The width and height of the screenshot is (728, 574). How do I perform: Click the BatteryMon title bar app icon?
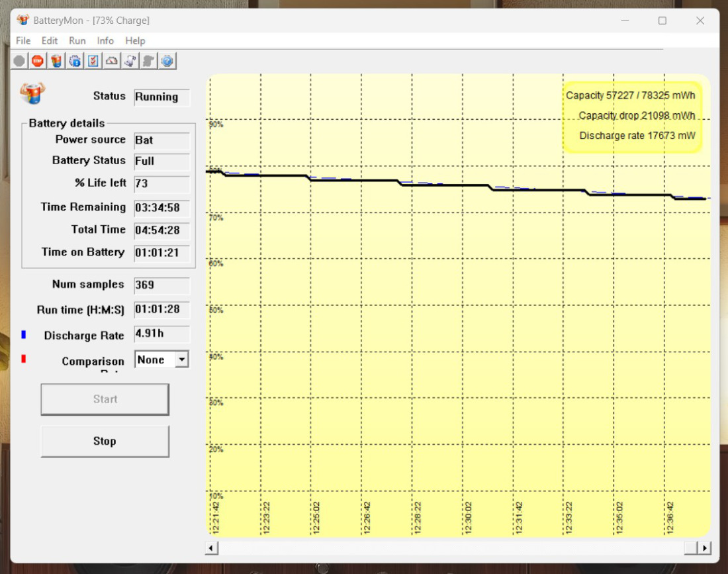tap(23, 20)
